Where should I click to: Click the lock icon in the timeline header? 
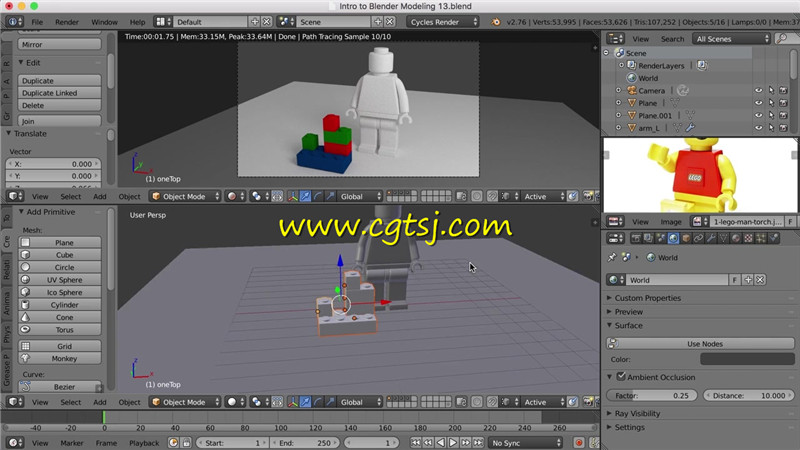(x=187, y=443)
